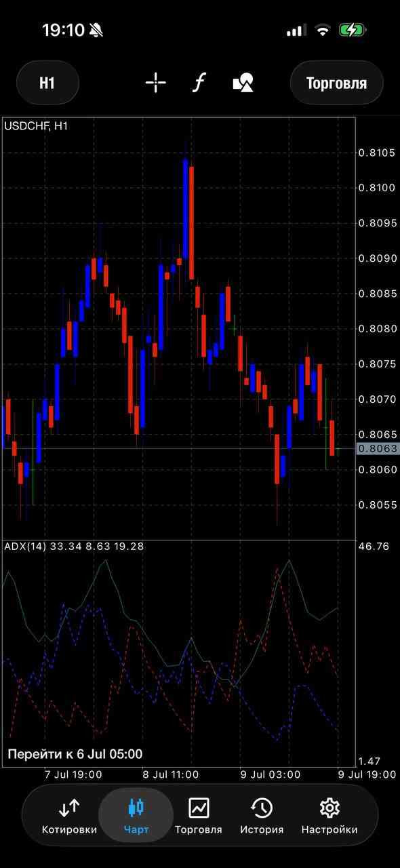Screen dimensions: 400x868
Task: Tap the 7 Jul 19:00 time label
Action: click(73, 774)
